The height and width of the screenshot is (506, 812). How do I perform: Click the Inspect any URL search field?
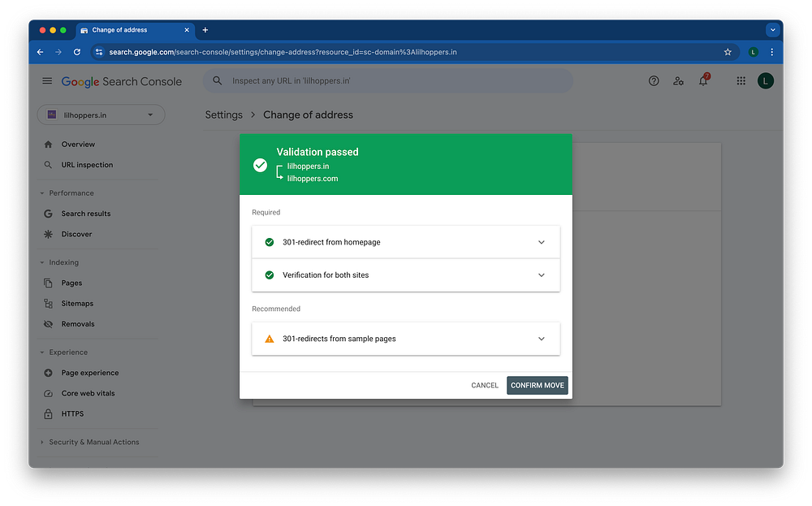pyautogui.click(x=388, y=80)
